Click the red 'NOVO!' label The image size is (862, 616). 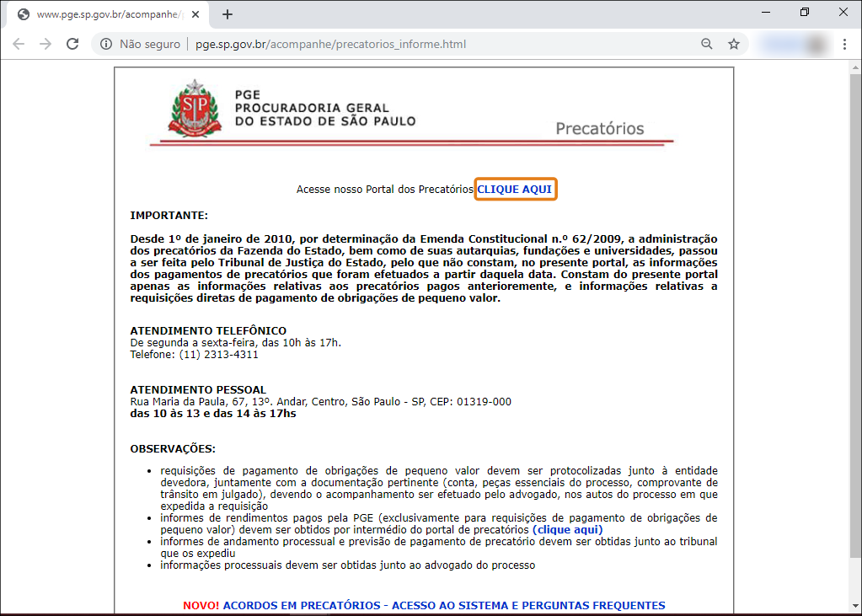201,606
